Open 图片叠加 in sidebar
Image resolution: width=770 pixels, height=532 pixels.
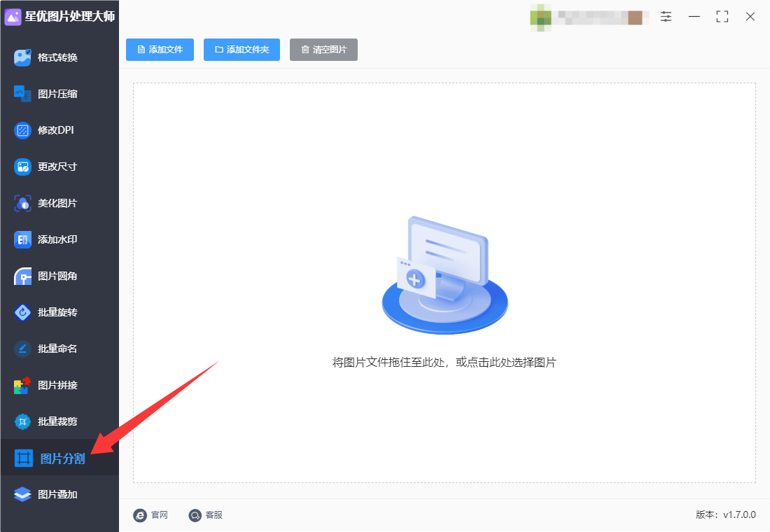coord(59,494)
